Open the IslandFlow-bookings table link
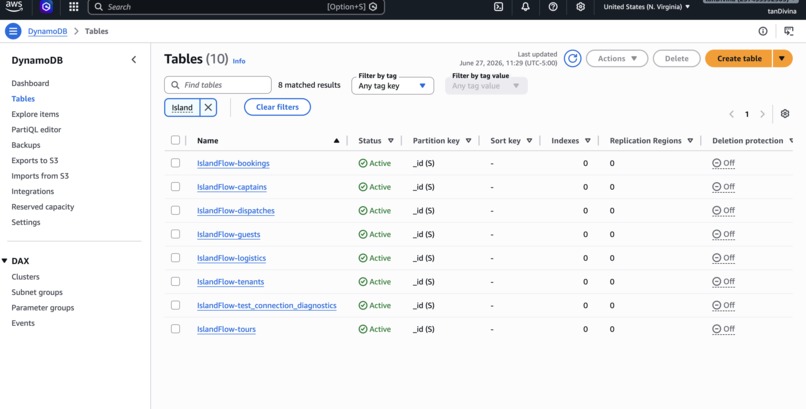Screen dimensions: 806x409 tap(233, 163)
